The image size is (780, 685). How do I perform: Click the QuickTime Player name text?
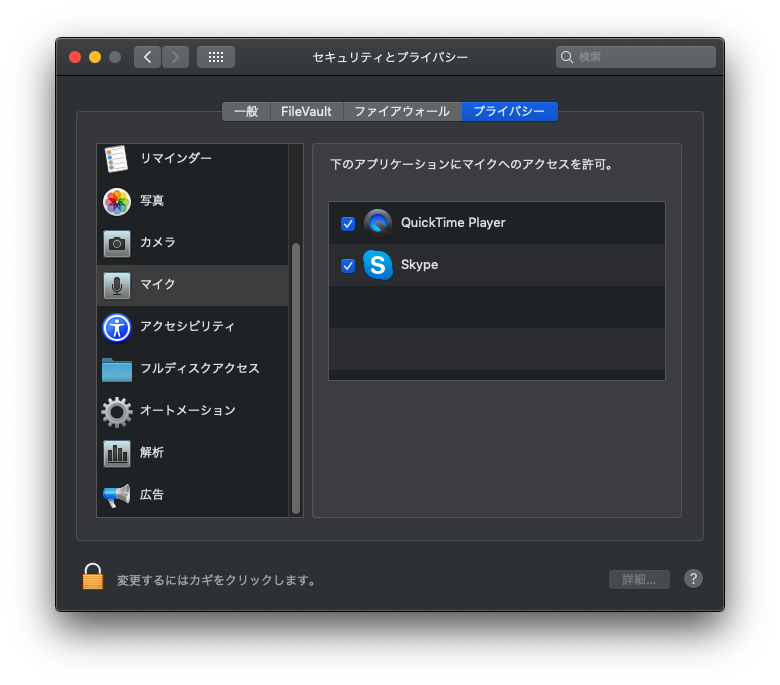click(x=453, y=223)
